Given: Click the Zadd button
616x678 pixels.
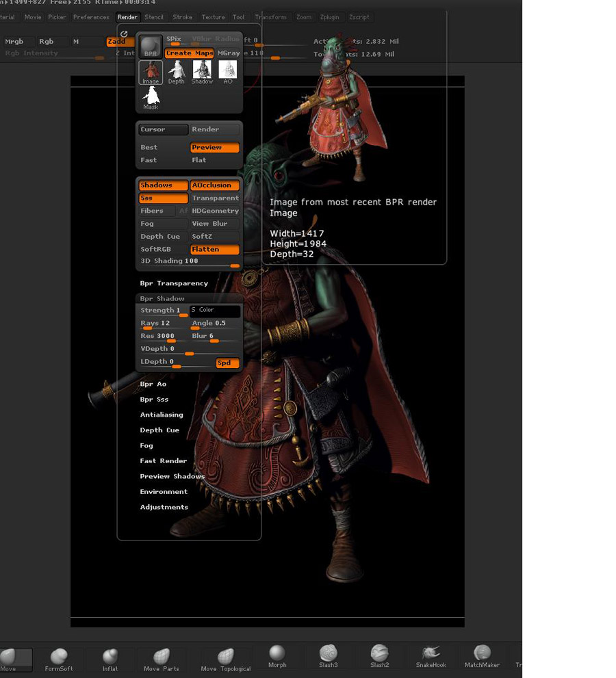Looking at the screenshot, I should [120, 42].
